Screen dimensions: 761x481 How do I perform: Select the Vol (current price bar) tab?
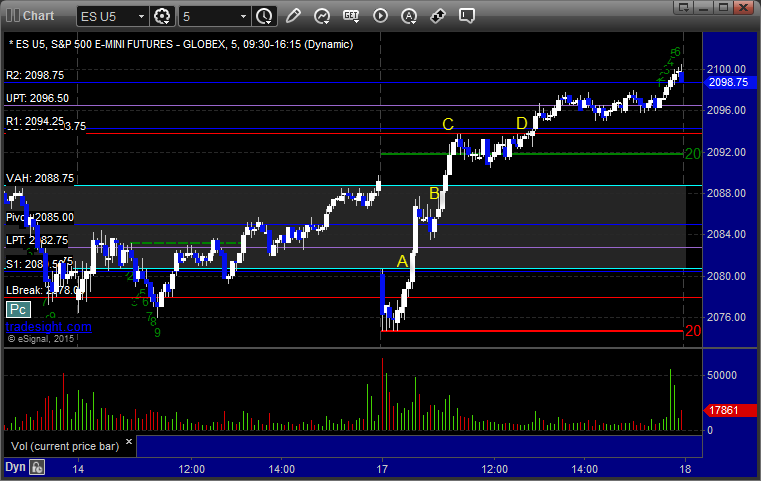coord(65,446)
